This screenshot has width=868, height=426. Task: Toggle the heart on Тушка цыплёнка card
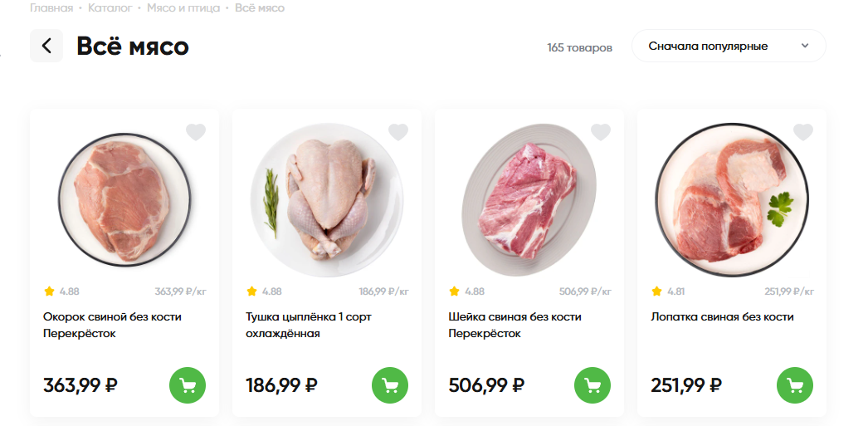point(398,132)
